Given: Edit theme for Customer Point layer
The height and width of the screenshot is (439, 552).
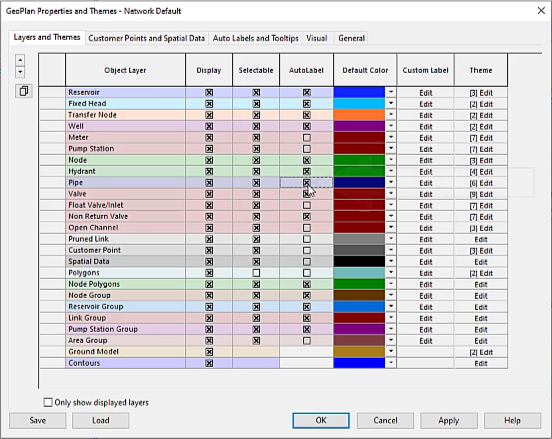Looking at the screenshot, I should pos(481,251).
